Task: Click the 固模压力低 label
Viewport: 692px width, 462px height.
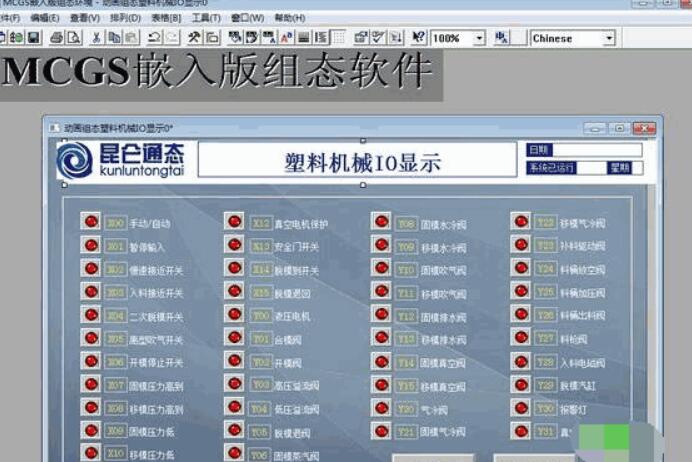Action: (151, 432)
